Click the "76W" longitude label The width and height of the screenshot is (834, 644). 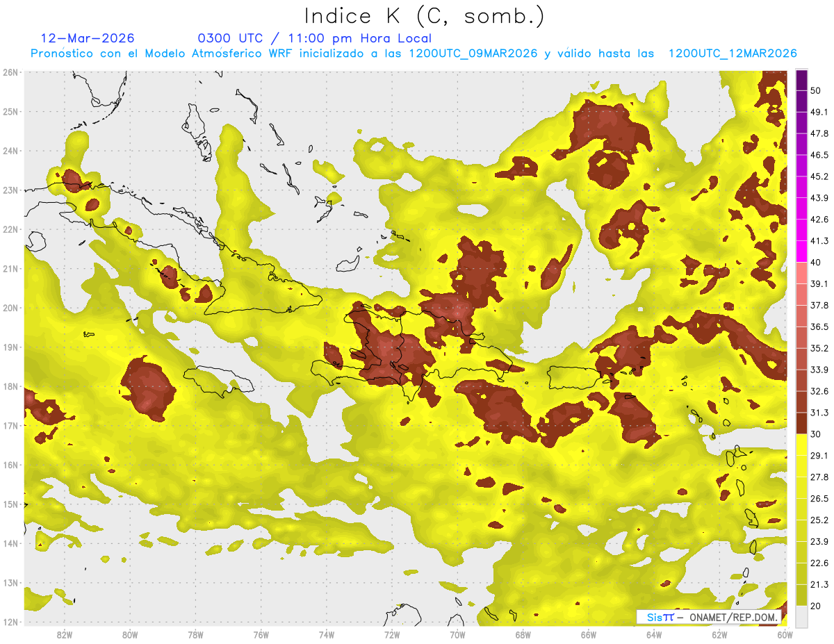click(x=261, y=634)
